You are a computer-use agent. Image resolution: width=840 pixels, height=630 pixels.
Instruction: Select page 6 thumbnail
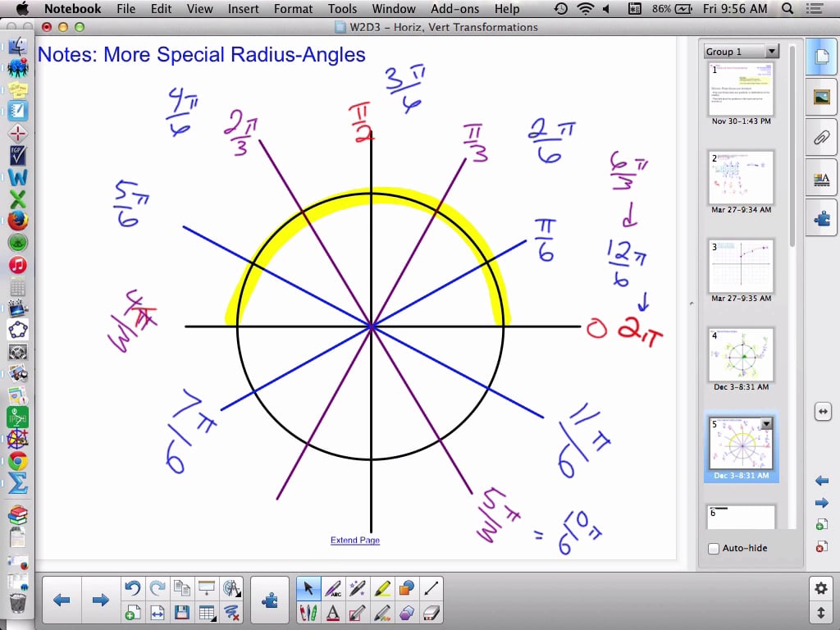741,517
